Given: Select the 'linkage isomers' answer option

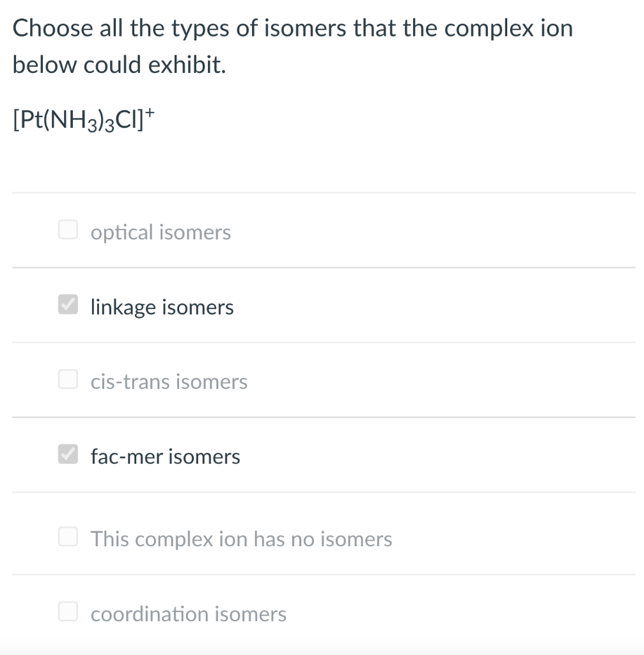Looking at the screenshot, I should (162, 307).
